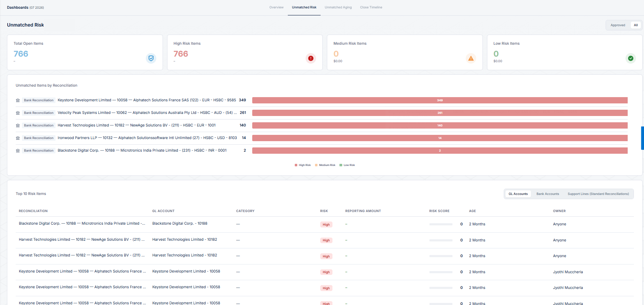Toggle the Medium Risk legend entry
Viewport: 644px width, 305px height.
[325, 165]
